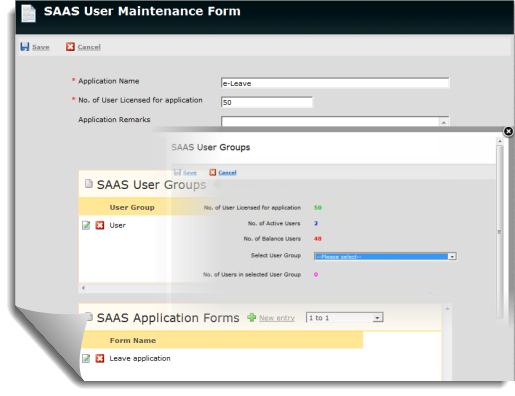Close the SAAS User Groups popup
This screenshot has width=515, height=396.
coord(508,131)
